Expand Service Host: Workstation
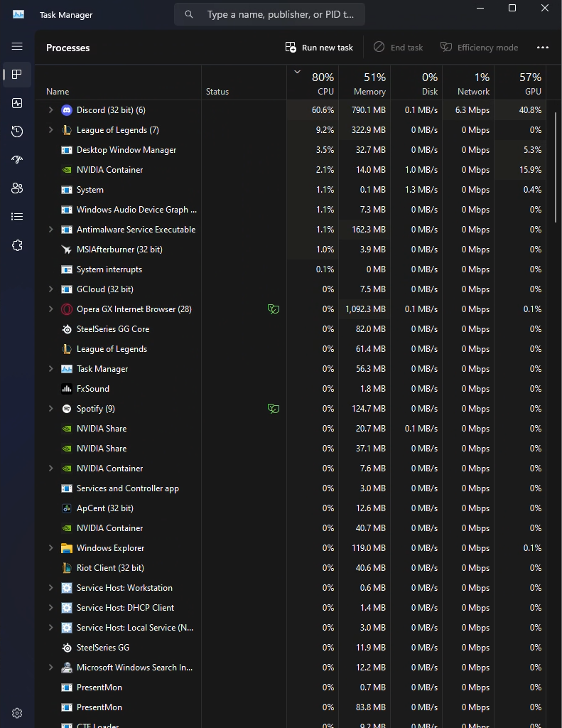Image resolution: width=562 pixels, height=728 pixels. pyautogui.click(x=50, y=588)
